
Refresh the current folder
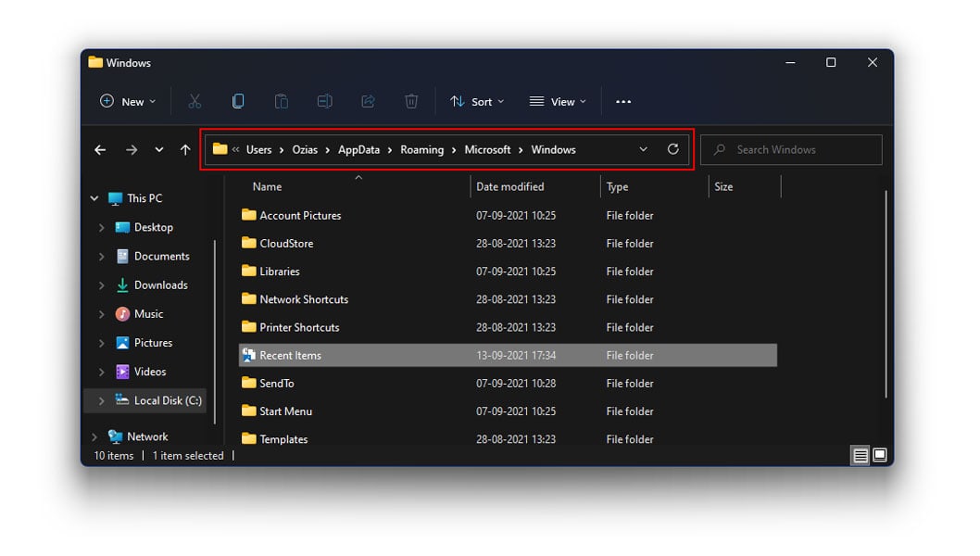672,149
